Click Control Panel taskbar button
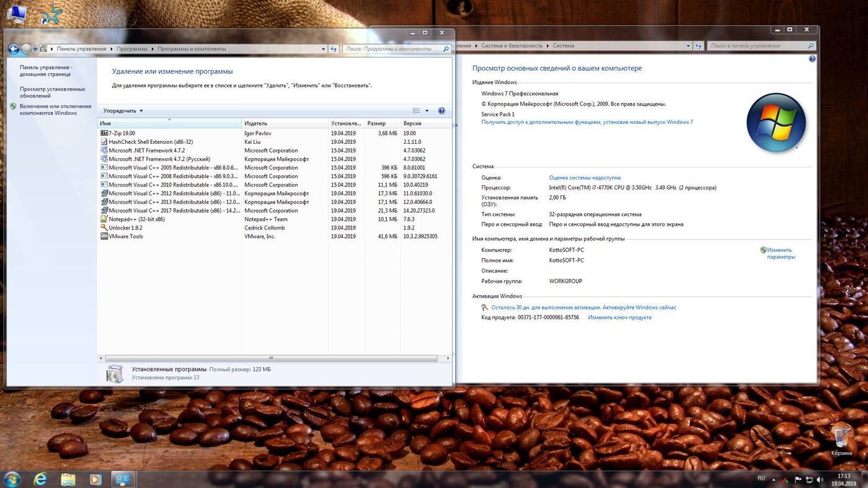 [x=123, y=479]
